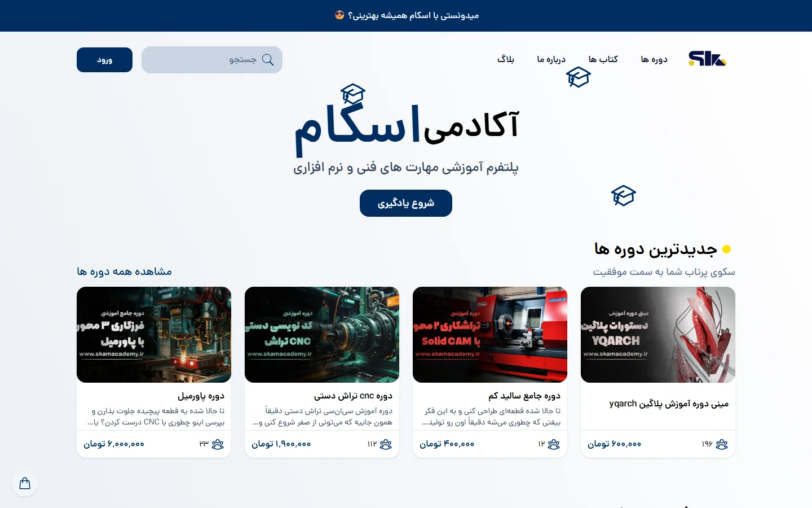Screen dimensions: 812x508
Task: Click price ۶۰۰,۰۰۰ تومان
Action: (x=615, y=444)
